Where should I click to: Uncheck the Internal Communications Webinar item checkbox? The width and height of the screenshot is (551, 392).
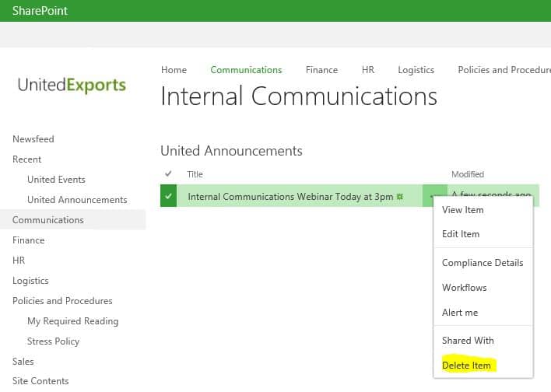(169, 196)
